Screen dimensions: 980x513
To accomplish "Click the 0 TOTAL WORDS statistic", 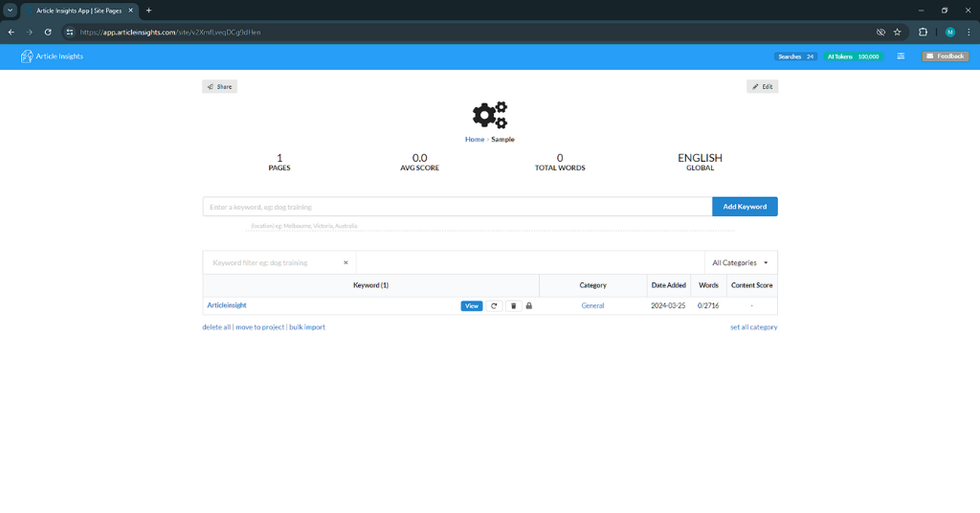I will 560,162.
